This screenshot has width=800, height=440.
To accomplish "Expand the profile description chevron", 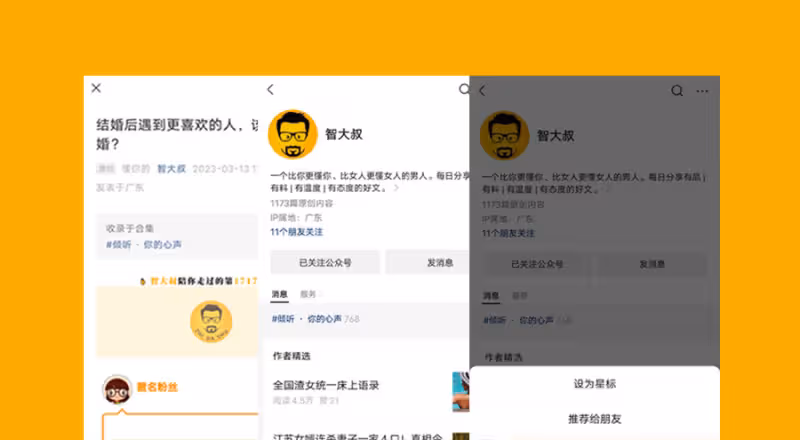I will click(x=396, y=188).
